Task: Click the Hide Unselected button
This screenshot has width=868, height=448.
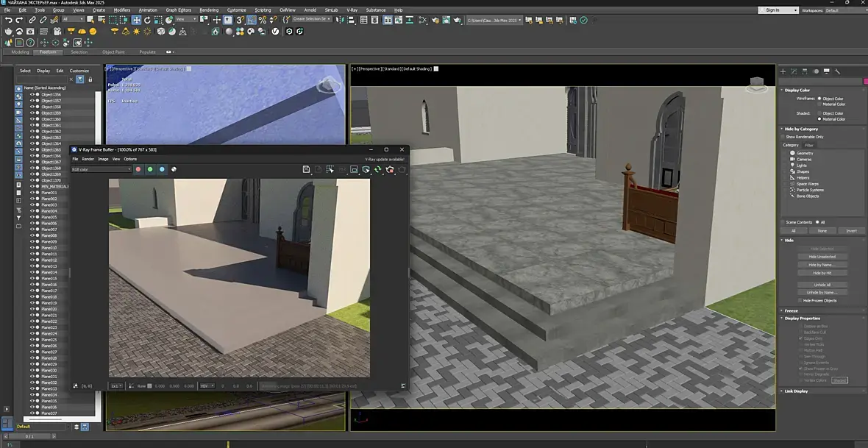Action: tap(822, 257)
